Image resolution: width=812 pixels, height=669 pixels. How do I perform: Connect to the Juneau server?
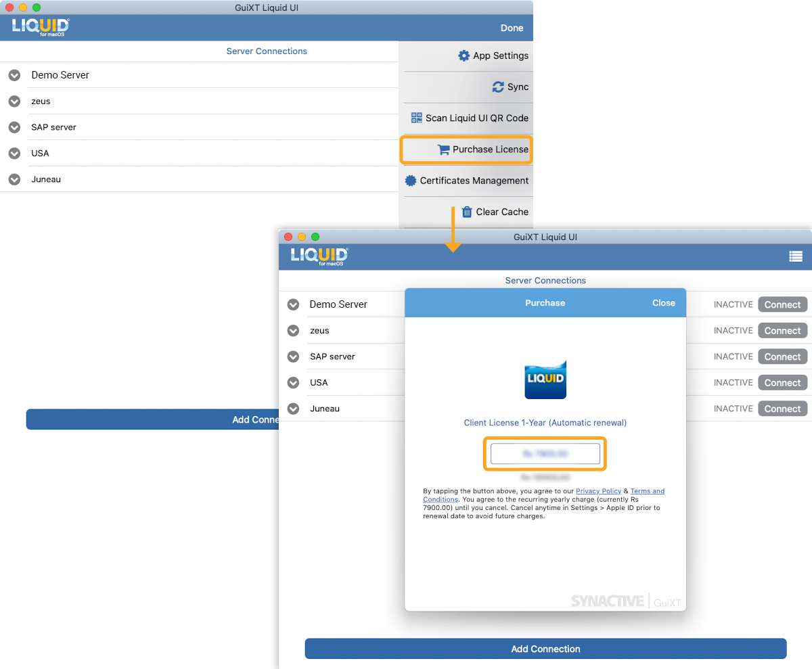(x=782, y=409)
